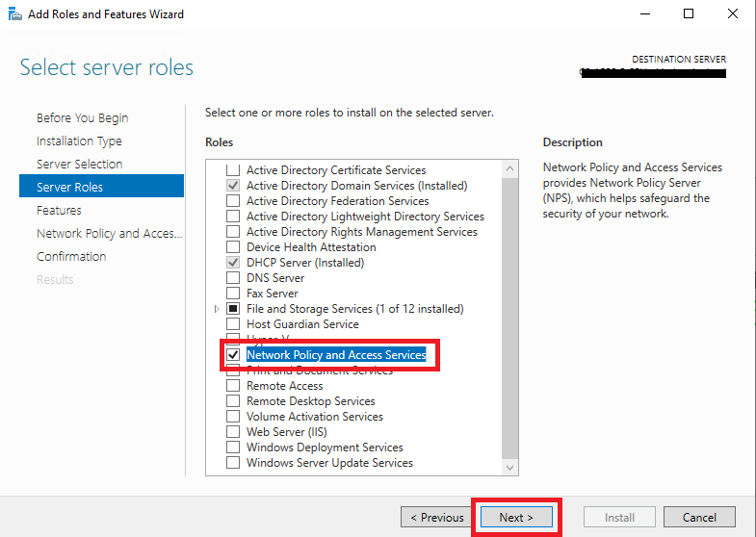
Task: Enable the Web Server (IIS) checkbox
Action: [x=233, y=432]
